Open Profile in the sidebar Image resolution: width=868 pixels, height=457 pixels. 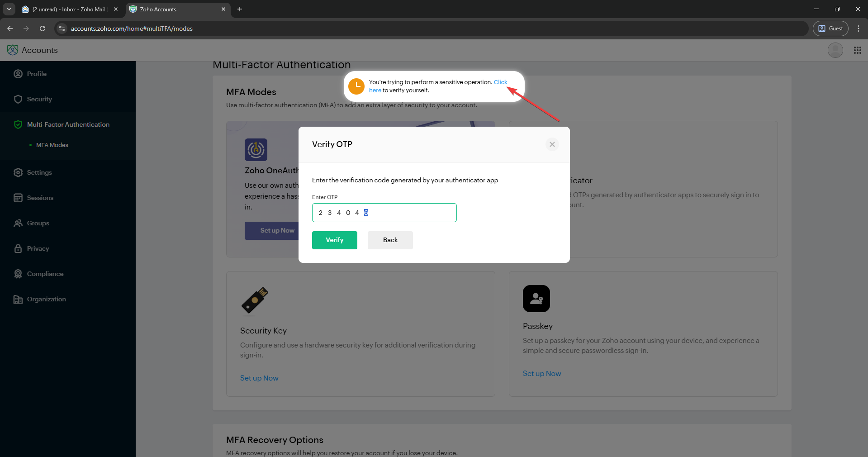[37, 74]
